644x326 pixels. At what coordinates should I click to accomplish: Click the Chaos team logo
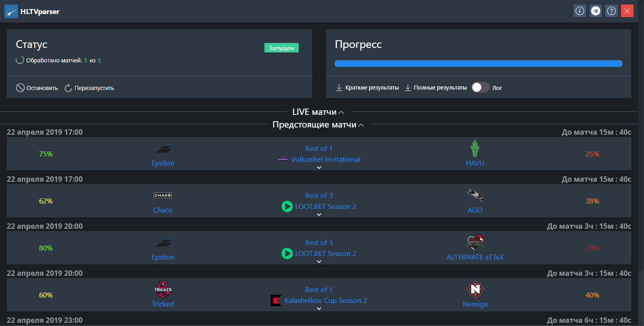[x=163, y=195]
